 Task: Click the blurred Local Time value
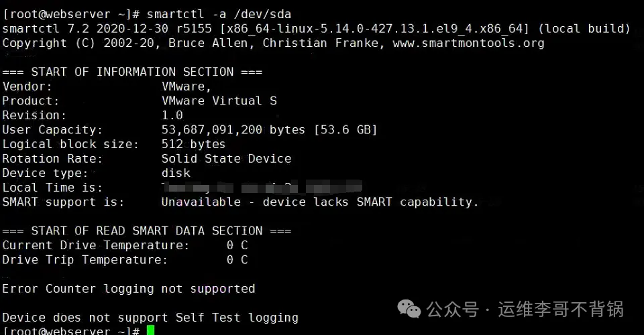click(262, 187)
